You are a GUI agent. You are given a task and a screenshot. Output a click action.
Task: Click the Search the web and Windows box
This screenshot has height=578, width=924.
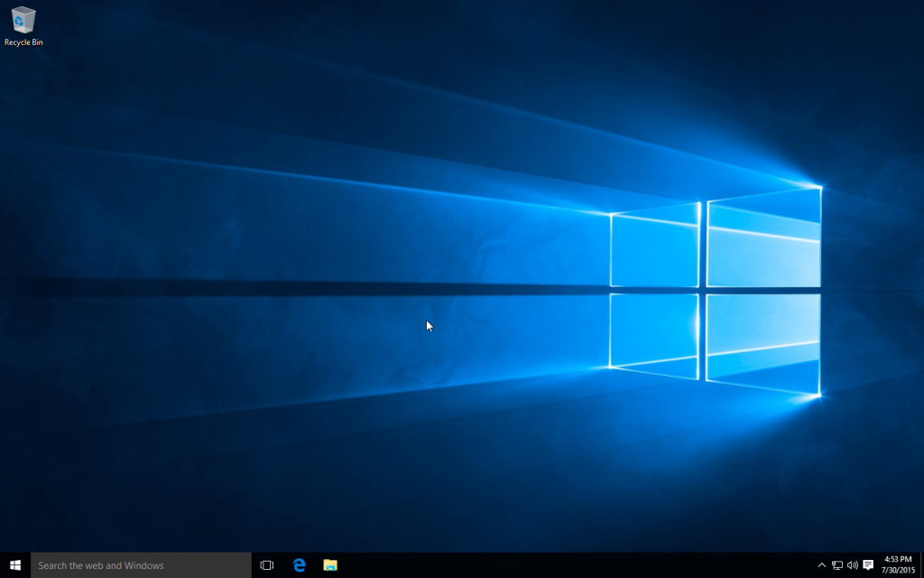(x=141, y=565)
